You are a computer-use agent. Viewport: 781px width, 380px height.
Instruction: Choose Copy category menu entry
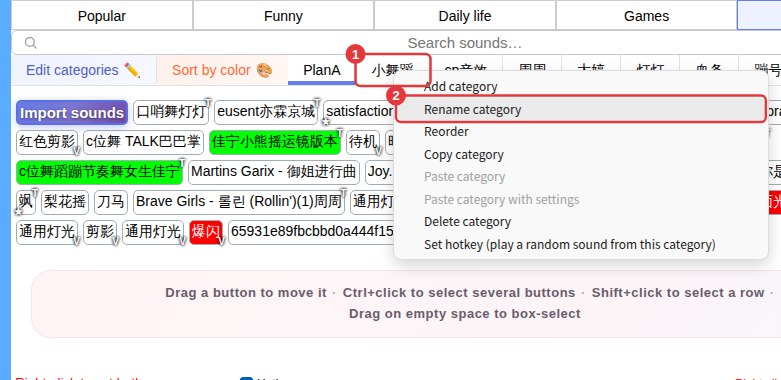pyautogui.click(x=580, y=154)
